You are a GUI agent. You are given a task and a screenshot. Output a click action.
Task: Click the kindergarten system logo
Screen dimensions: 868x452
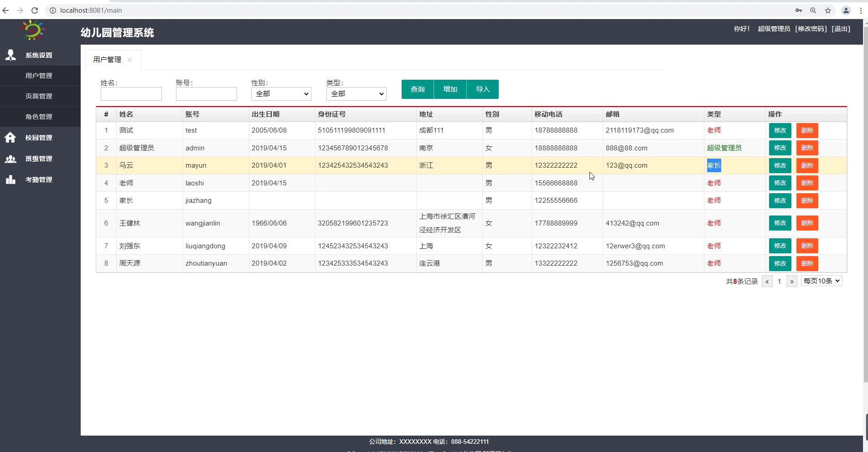33,31
